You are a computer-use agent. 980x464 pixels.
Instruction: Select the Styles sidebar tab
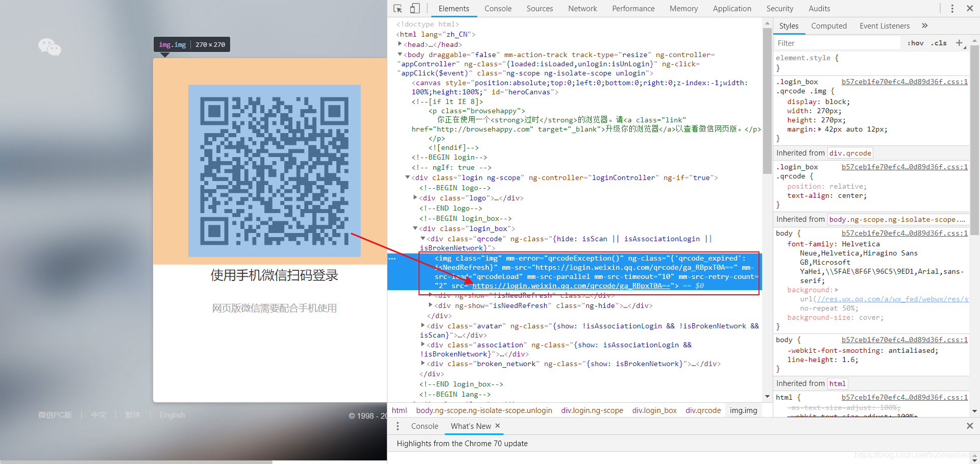pos(789,26)
